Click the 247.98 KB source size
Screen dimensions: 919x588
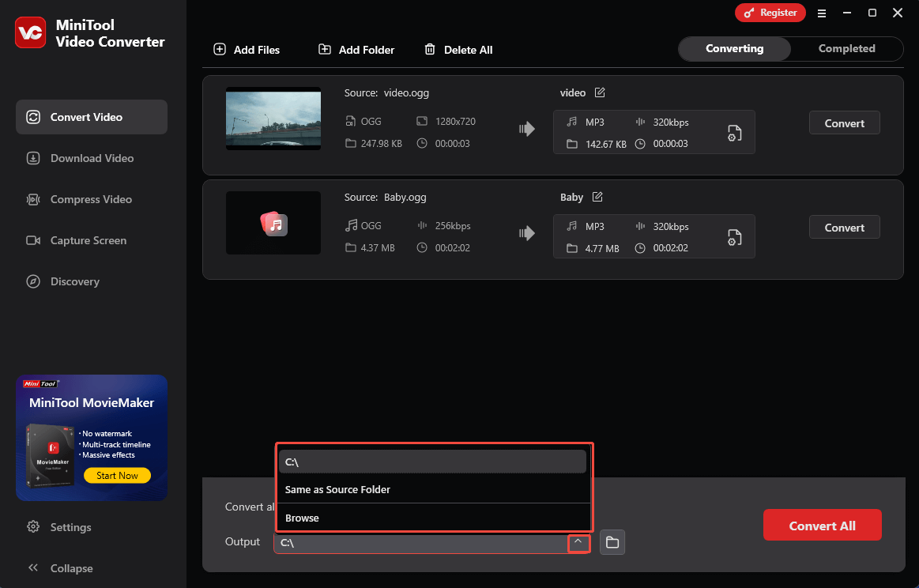pos(381,144)
